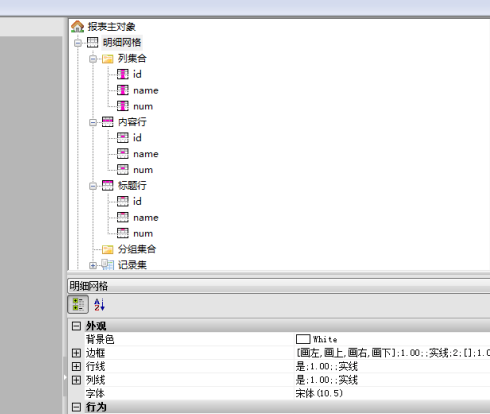Select num text under 列集合
490x414 pixels.
pyautogui.click(x=143, y=106)
